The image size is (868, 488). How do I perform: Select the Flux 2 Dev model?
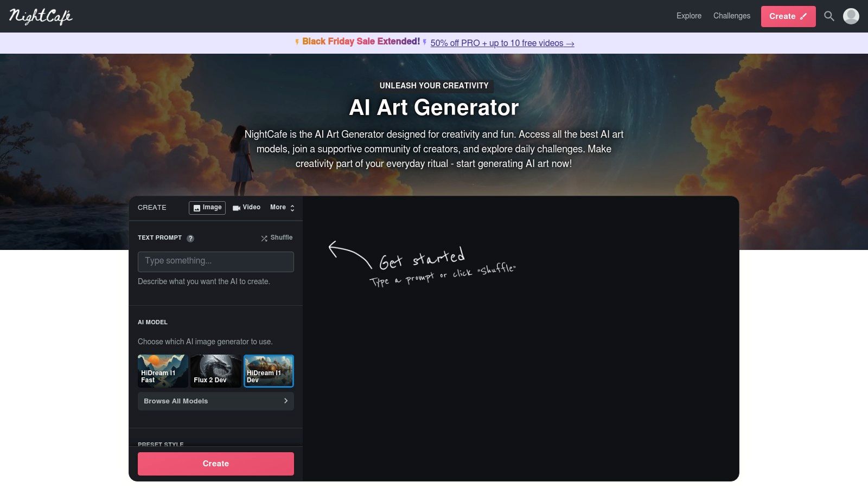pos(216,371)
